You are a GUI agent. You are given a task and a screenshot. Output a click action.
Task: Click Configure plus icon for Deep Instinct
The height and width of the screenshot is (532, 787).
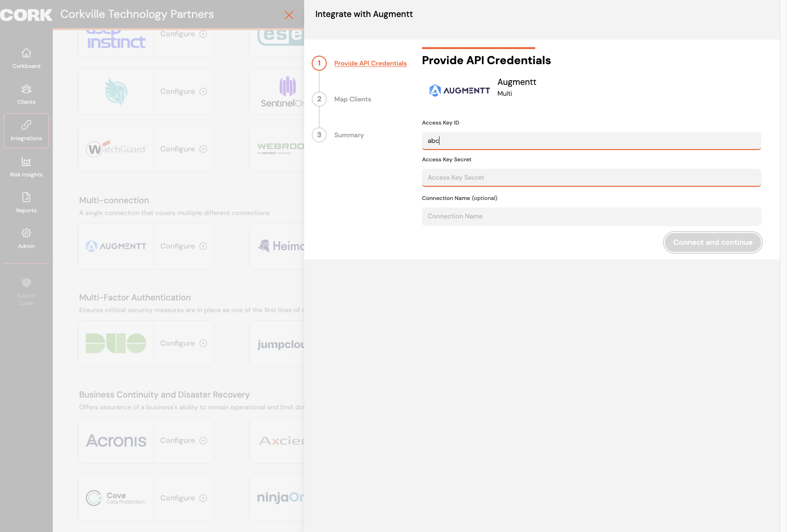tap(203, 34)
